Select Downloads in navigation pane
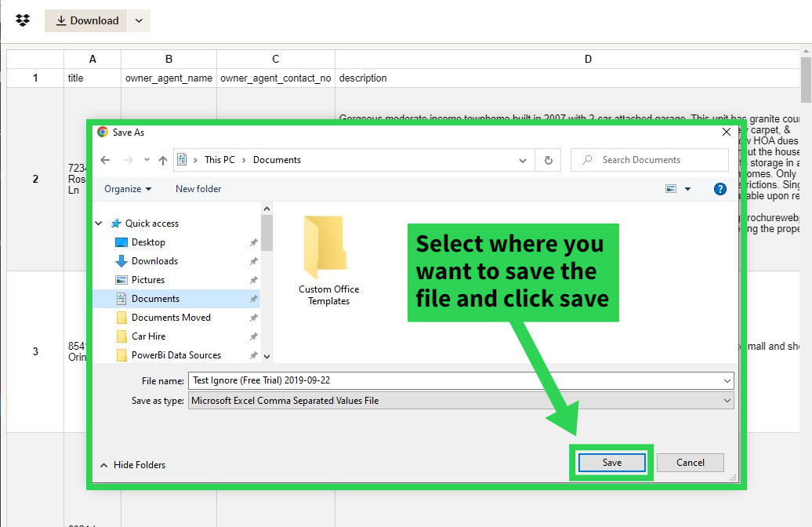The image size is (812, 527). click(154, 261)
